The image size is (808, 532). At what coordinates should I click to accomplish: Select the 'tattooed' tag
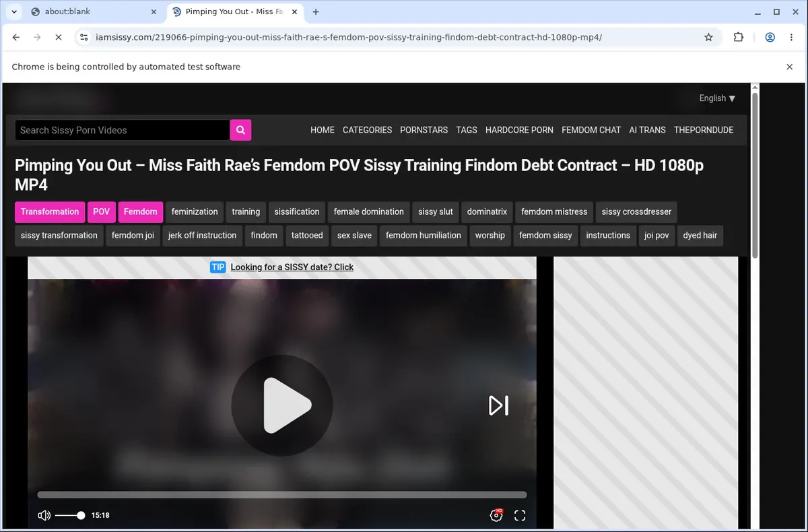tap(307, 235)
